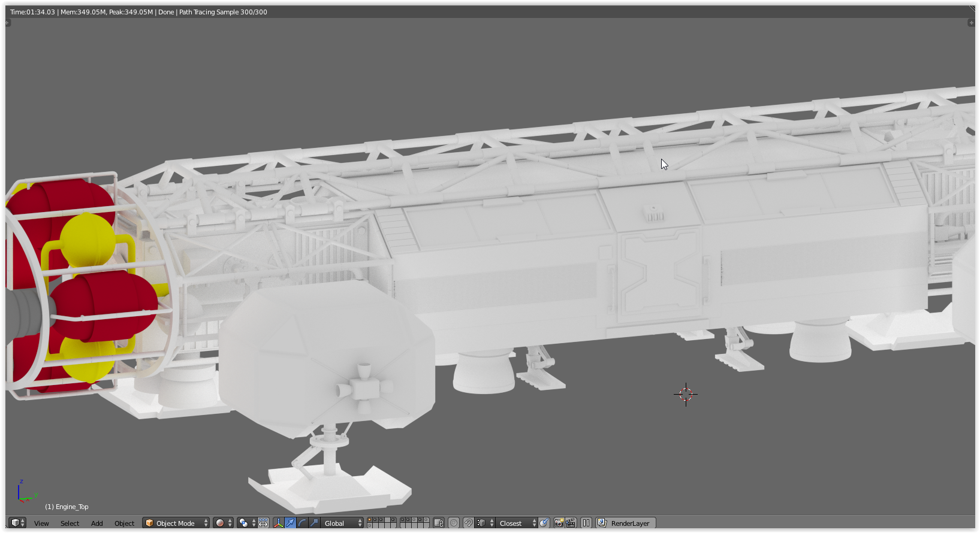Toggle manipulate center points button
Viewport: 980px width, 533px height.
tap(263, 523)
